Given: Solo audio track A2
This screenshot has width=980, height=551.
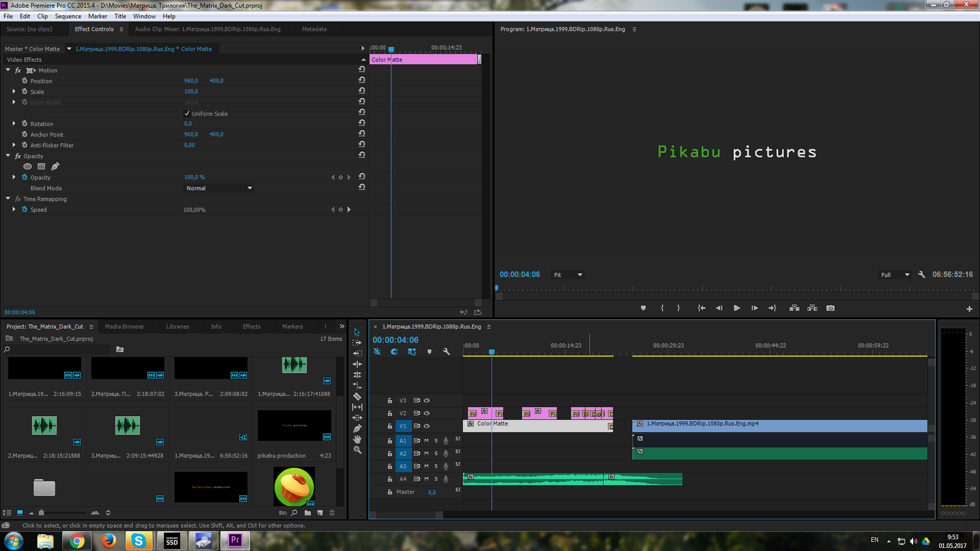Looking at the screenshot, I should pyautogui.click(x=436, y=454).
